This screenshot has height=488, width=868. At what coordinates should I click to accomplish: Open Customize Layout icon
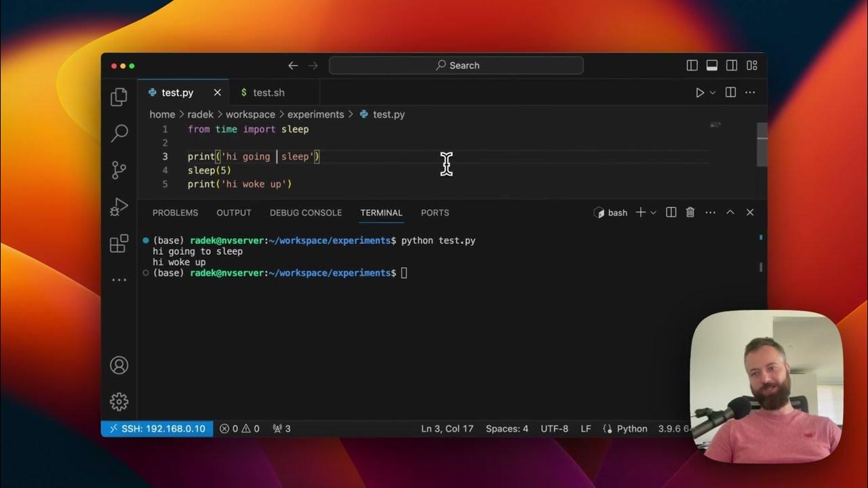tap(752, 66)
